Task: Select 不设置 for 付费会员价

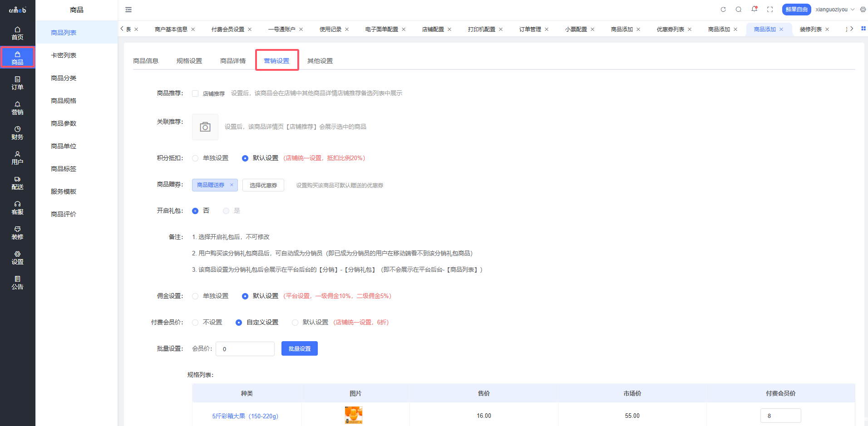Action: [195, 323]
